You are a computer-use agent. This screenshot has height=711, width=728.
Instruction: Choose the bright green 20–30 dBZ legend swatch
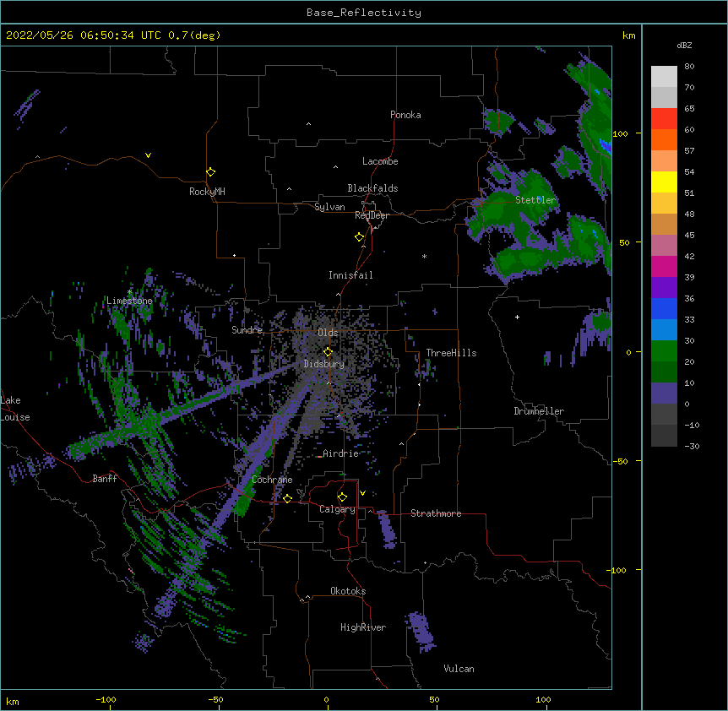point(664,351)
